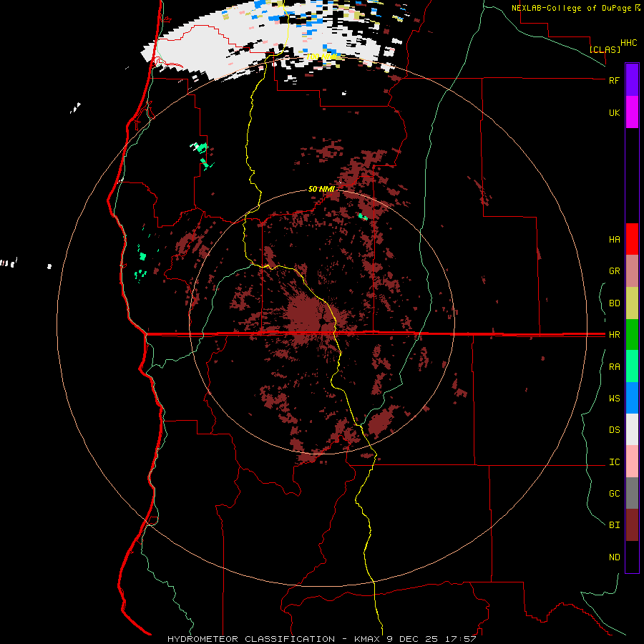Pick the dark green HR legend swatch

[632, 335]
